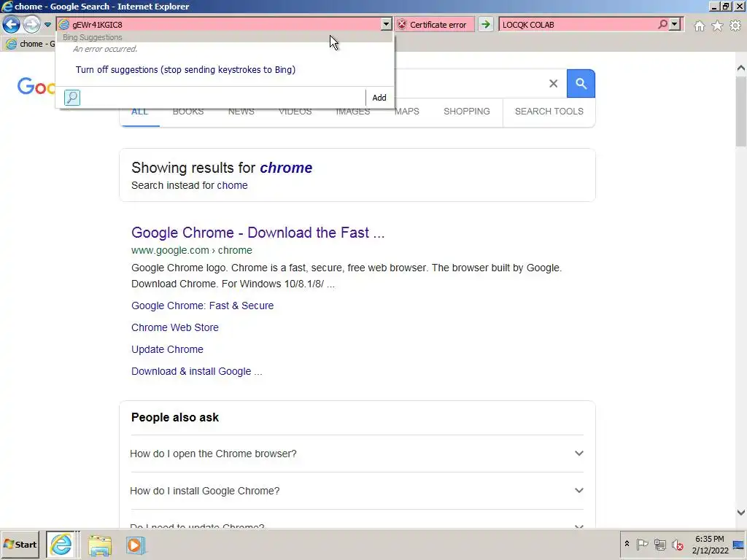Click the green Go arrow button

(485, 25)
